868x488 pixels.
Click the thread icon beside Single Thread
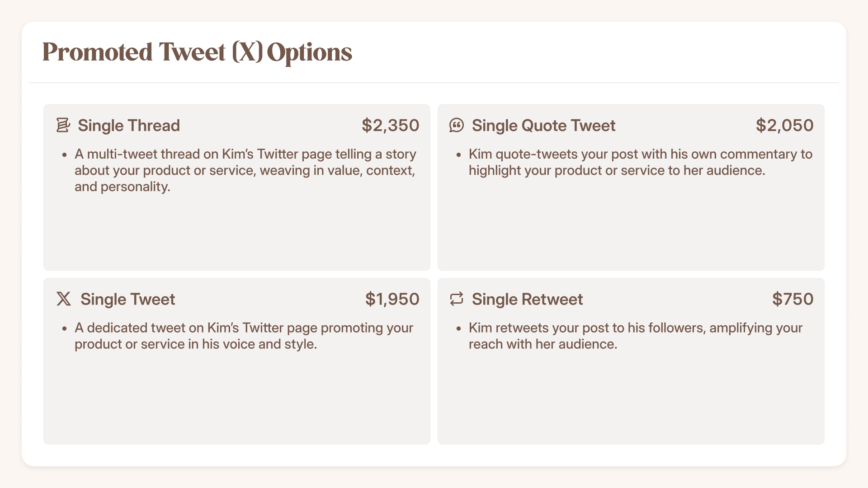63,125
